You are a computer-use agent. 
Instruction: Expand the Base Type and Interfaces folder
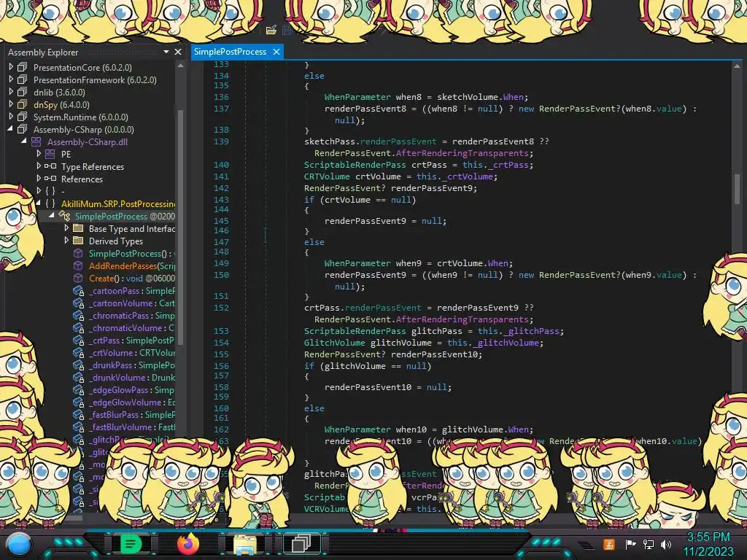tap(66, 228)
